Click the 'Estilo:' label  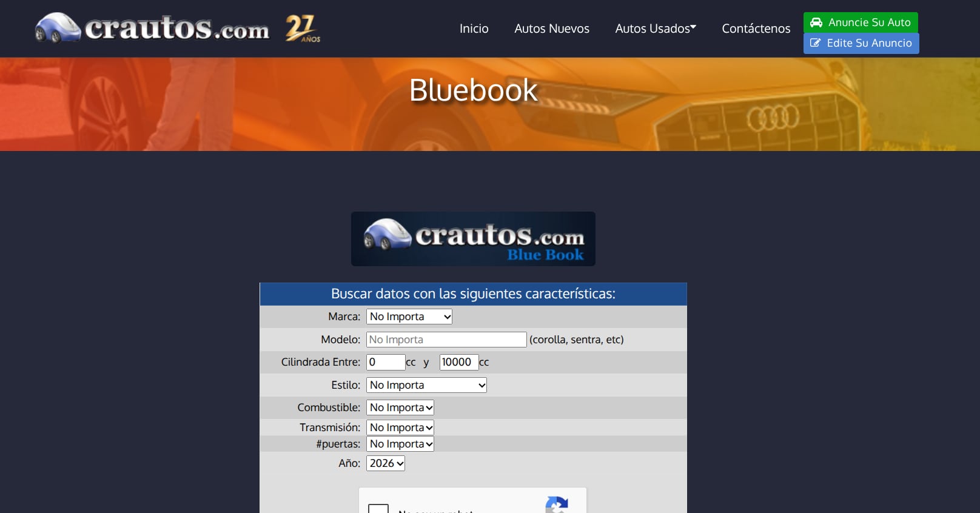(x=346, y=385)
